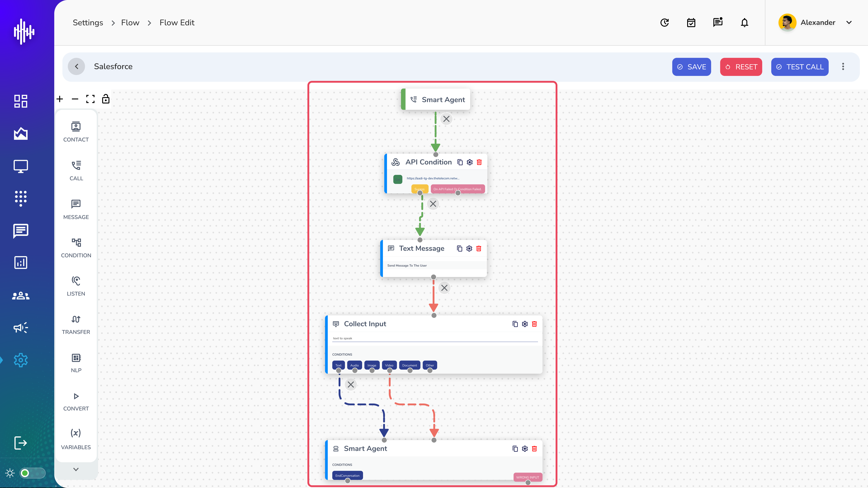Zoom in the canvas with plus icon
Image resolution: width=868 pixels, height=488 pixels.
[60, 99]
